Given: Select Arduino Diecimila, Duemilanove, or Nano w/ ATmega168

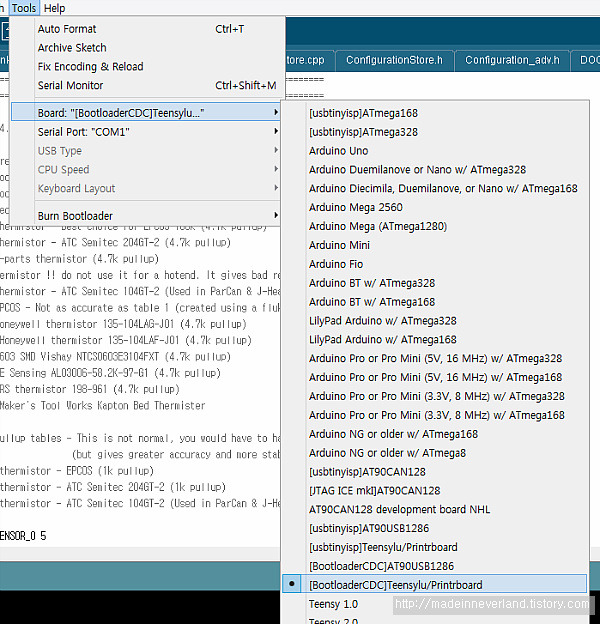Looking at the screenshot, I should [434, 188].
